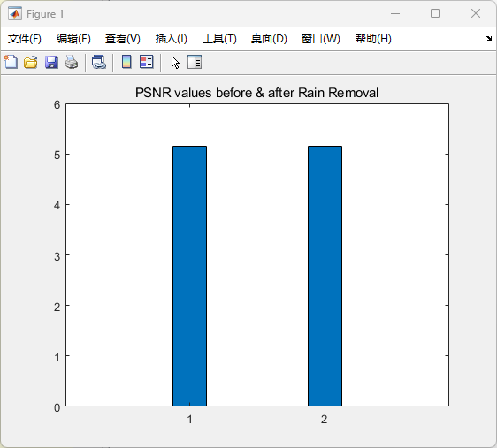The image size is (497, 448).
Task: Activate the Edit Plot arrow tool
Action: coord(175,62)
